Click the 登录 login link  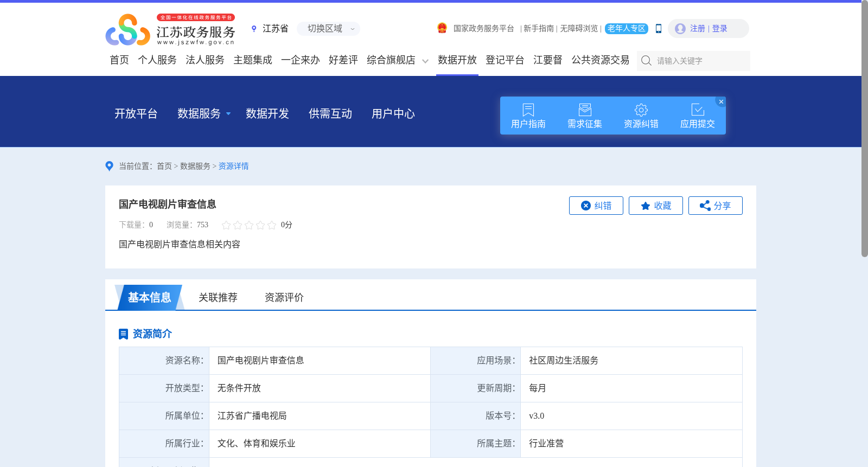click(x=719, y=29)
